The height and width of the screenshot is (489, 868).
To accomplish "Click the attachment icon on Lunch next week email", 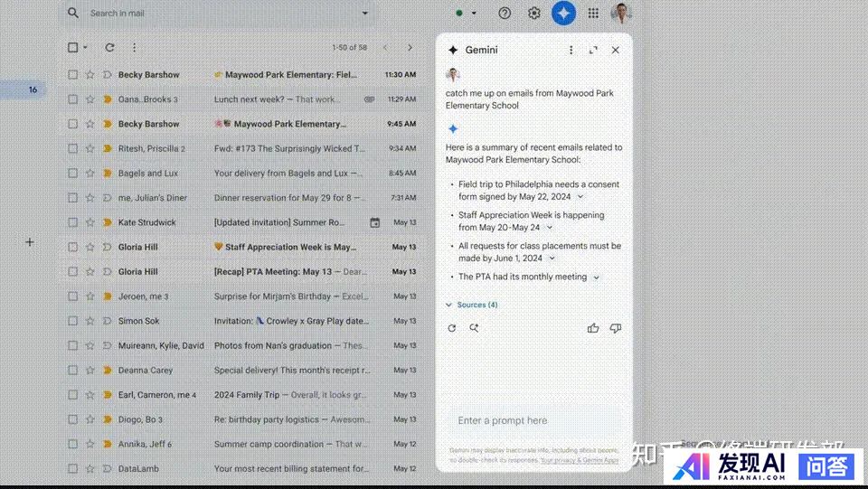I will 369,99.
